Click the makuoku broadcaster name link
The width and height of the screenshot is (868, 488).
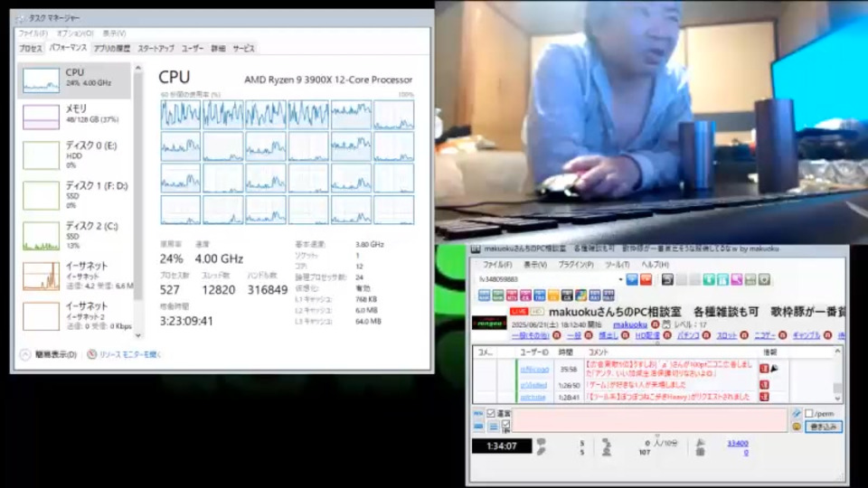pyautogui.click(x=630, y=324)
